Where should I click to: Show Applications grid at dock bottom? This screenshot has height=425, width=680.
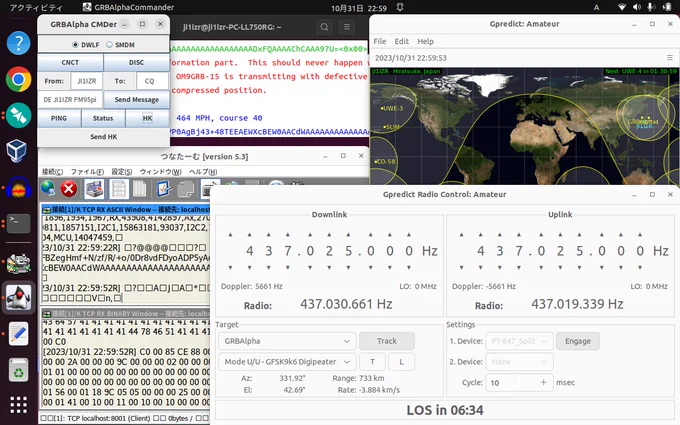pos(19,405)
